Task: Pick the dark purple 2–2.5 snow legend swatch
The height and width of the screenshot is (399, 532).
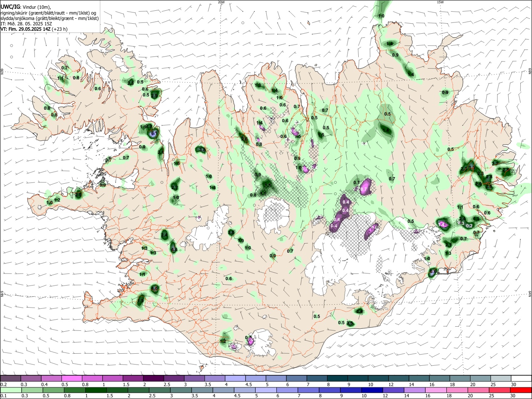Action: click(x=153, y=378)
